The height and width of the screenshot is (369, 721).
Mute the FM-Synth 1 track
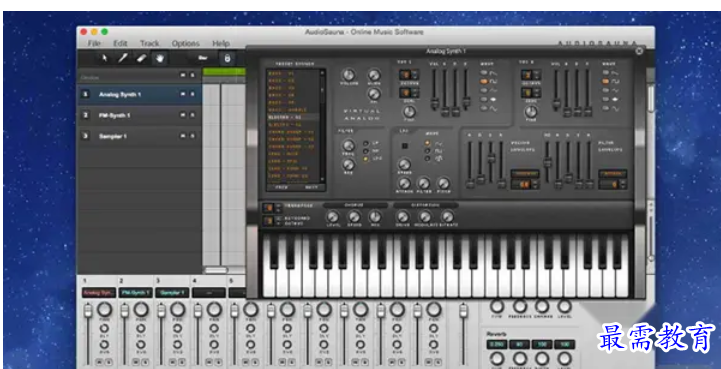(183, 115)
